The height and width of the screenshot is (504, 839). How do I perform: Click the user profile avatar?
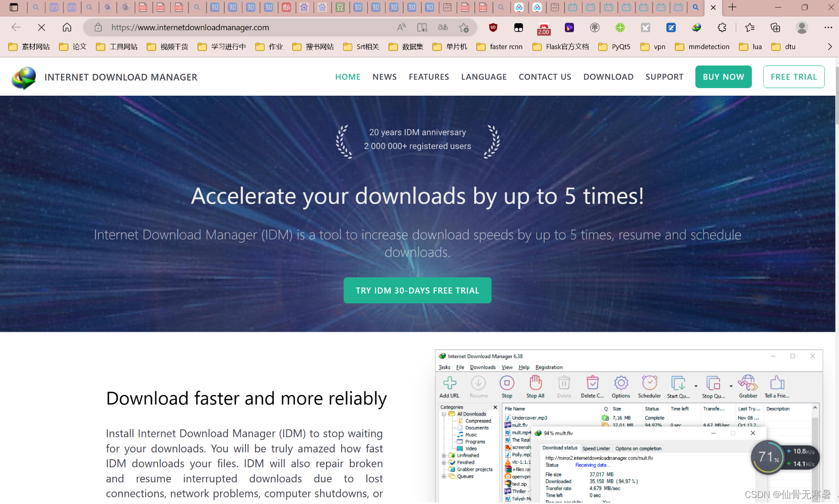pos(802,27)
